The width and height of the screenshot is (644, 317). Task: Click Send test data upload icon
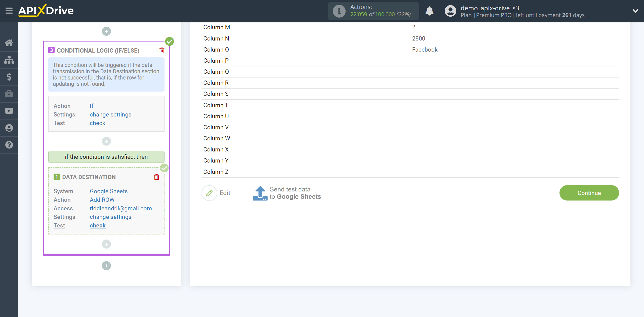[x=260, y=193]
